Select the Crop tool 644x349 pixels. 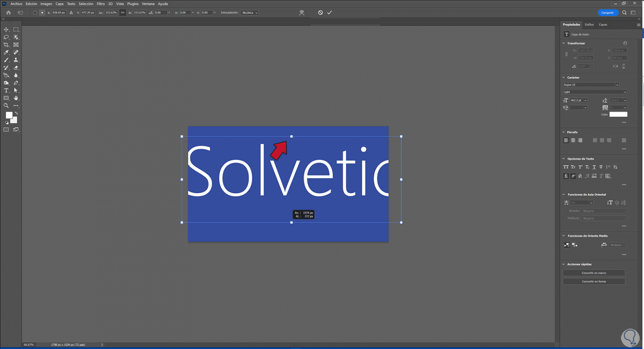click(6, 45)
